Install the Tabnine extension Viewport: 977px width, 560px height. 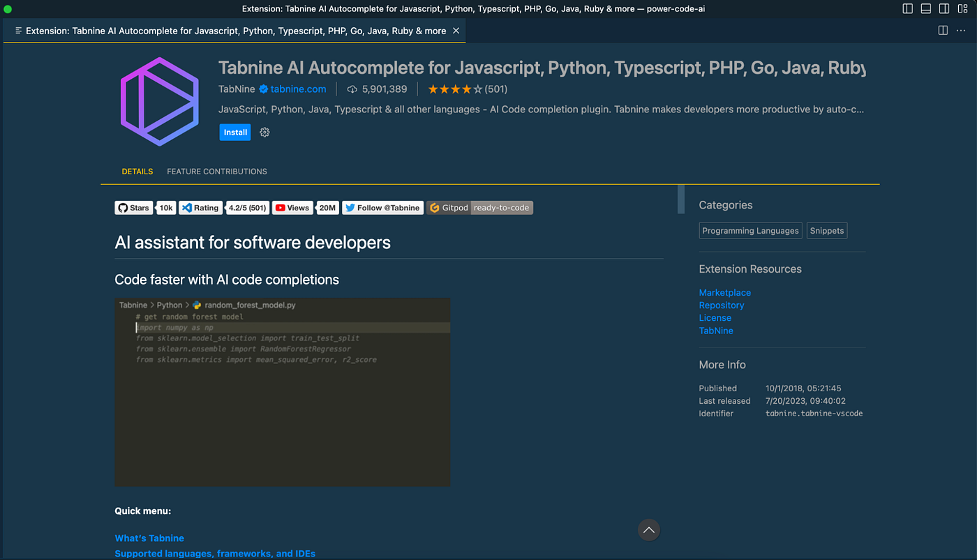[x=235, y=133]
